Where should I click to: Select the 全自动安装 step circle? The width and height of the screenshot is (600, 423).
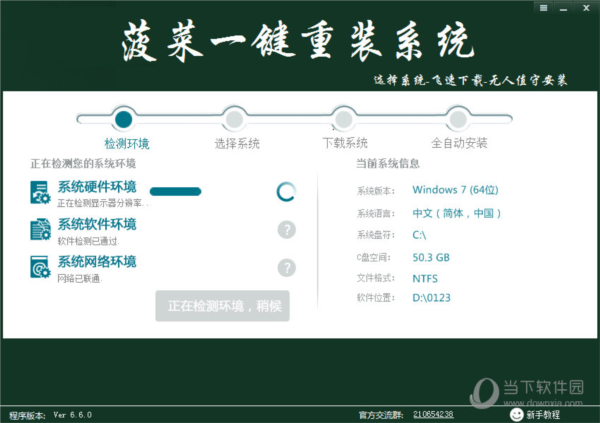point(458,119)
